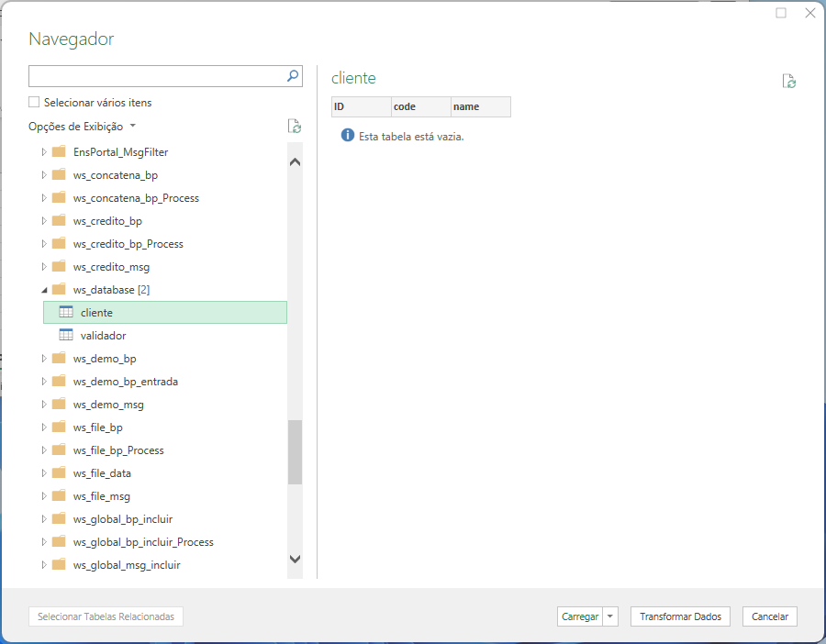Screen dimensions: 826x644
Task: Expand the ws_credito_bp folder
Action: (x=43, y=221)
